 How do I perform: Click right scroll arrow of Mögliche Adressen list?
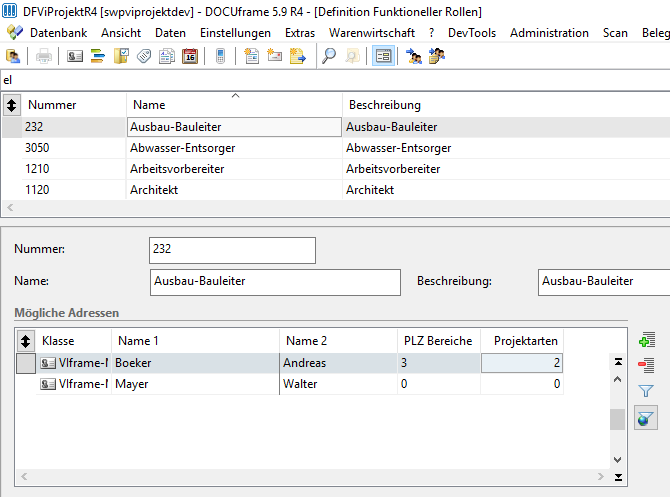[601, 476]
